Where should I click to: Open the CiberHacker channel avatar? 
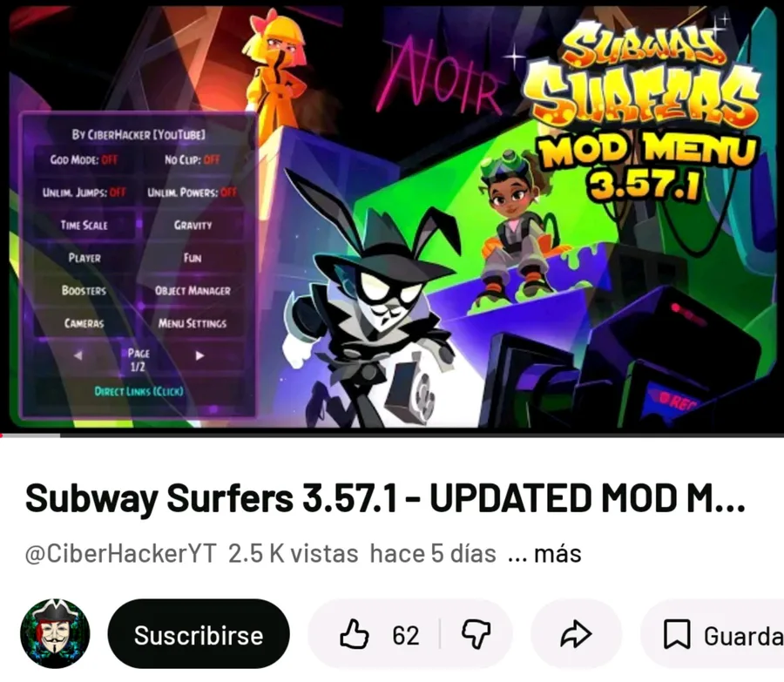tap(55, 633)
